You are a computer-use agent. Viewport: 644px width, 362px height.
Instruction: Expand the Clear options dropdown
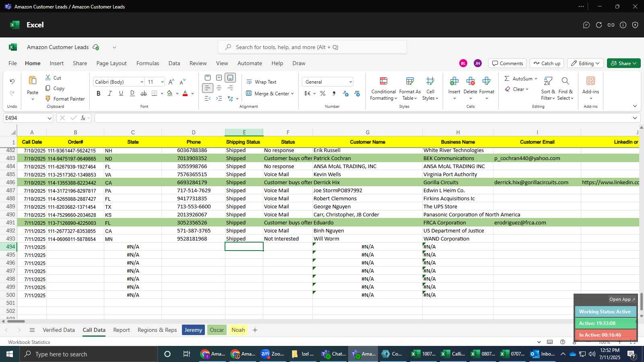click(527, 89)
